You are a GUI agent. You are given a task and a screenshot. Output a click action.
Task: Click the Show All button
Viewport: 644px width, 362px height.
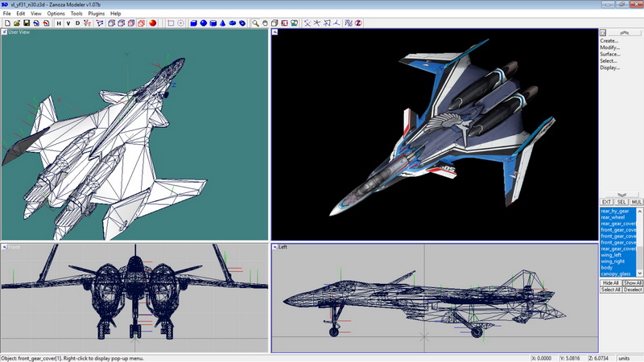point(633,283)
